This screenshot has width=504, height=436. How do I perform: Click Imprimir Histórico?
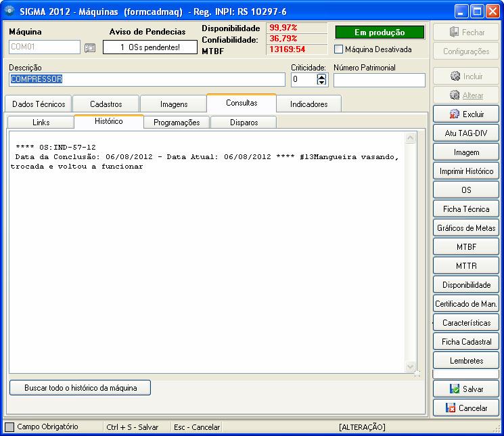point(466,171)
